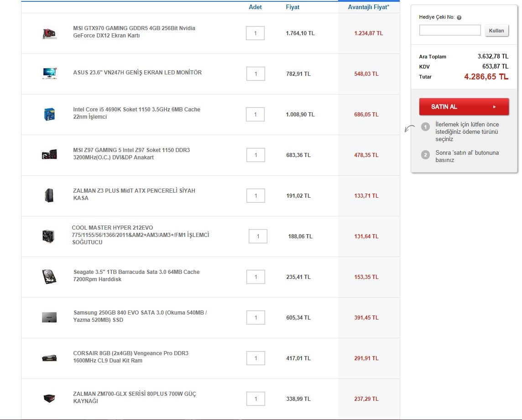Image resolution: width=522 pixels, height=420 pixels.
Task: Click the 291,91 TL advantage price
Action: tap(366, 358)
